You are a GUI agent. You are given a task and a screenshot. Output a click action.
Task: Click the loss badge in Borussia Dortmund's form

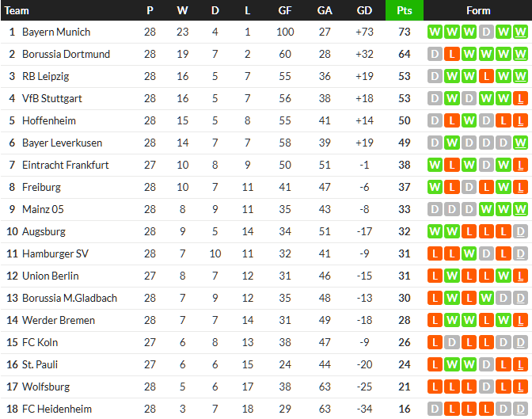point(451,55)
